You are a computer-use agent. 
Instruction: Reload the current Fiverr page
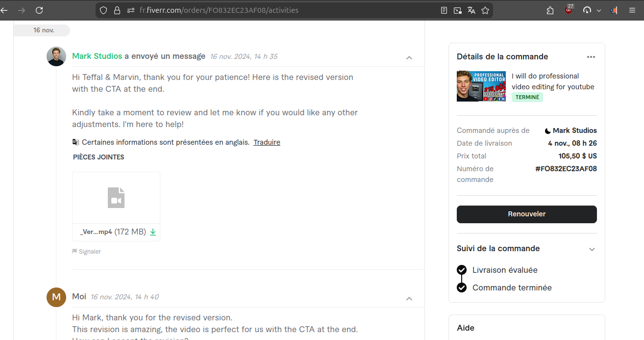39,10
